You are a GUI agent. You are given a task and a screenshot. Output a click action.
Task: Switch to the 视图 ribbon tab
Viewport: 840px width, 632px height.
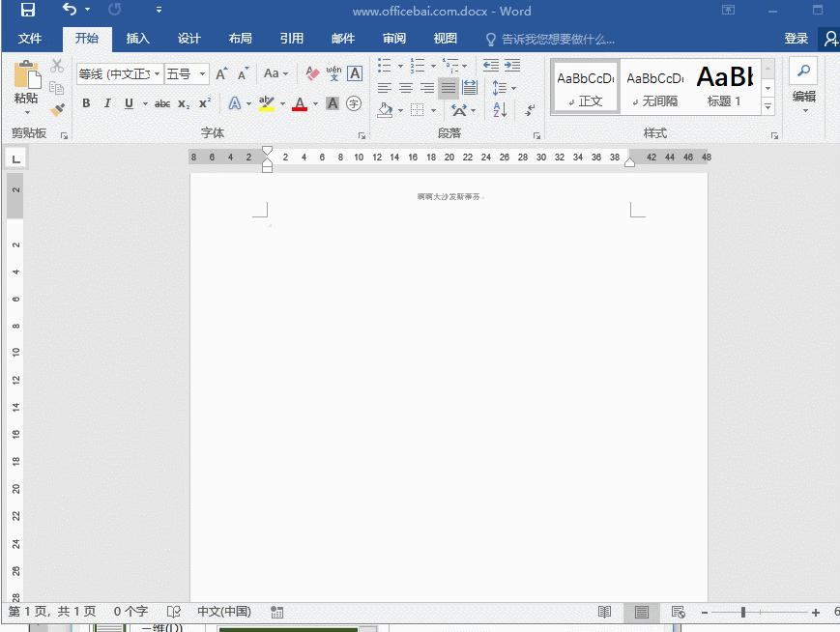coord(446,39)
